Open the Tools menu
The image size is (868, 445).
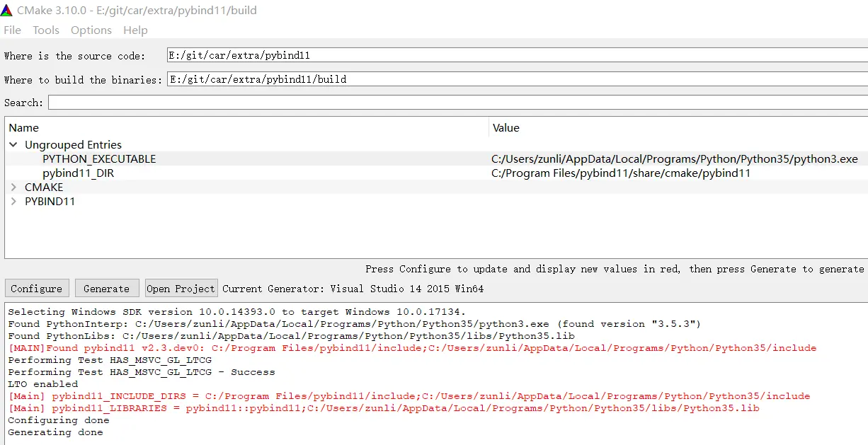45,30
